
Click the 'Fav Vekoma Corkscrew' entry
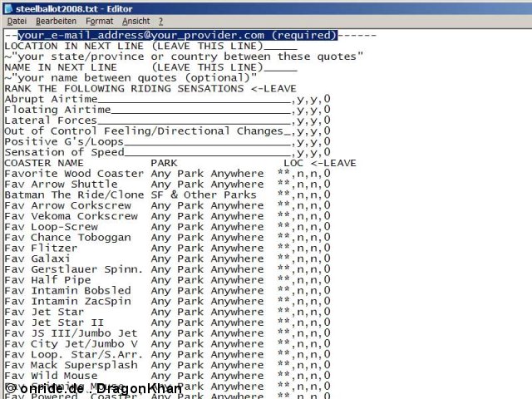(x=71, y=216)
